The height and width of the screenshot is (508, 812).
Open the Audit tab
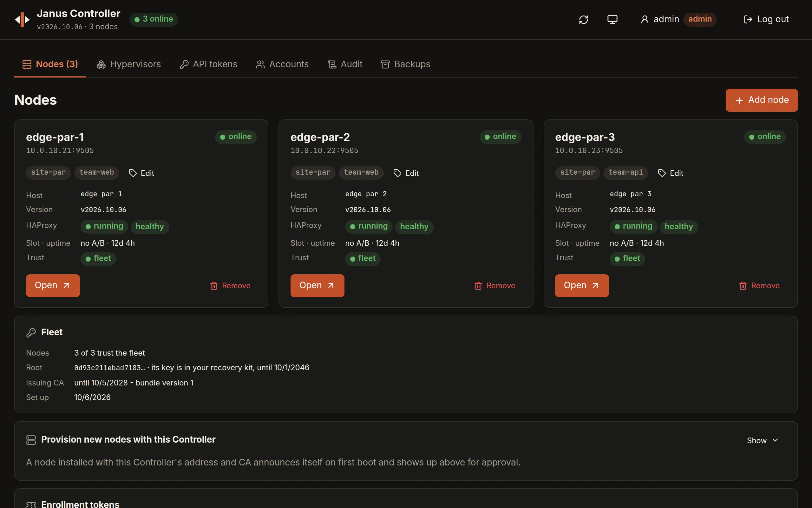coord(345,64)
